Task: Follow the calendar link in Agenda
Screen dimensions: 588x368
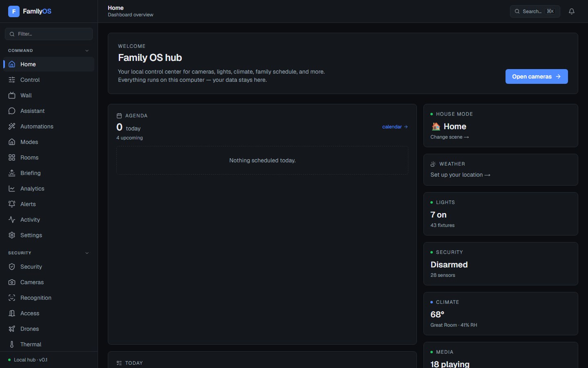Action: click(395, 127)
